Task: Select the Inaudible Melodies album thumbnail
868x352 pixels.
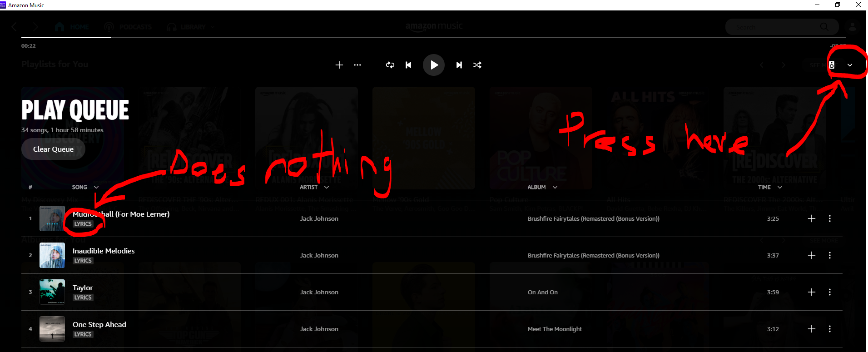Action: point(52,255)
